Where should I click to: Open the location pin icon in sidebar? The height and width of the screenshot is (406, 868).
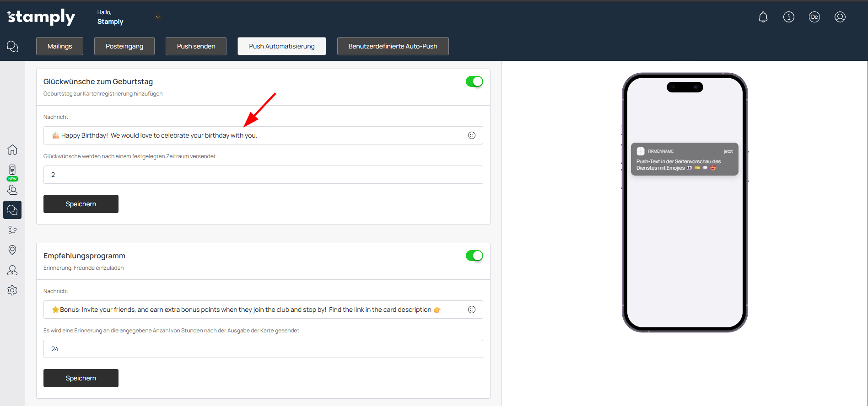(12, 250)
